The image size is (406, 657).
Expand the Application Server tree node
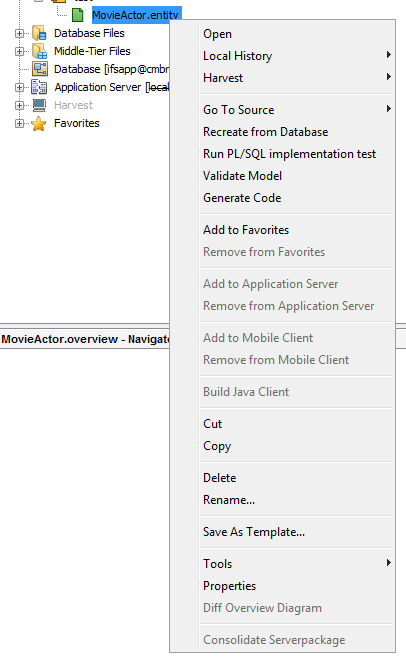pos(19,87)
